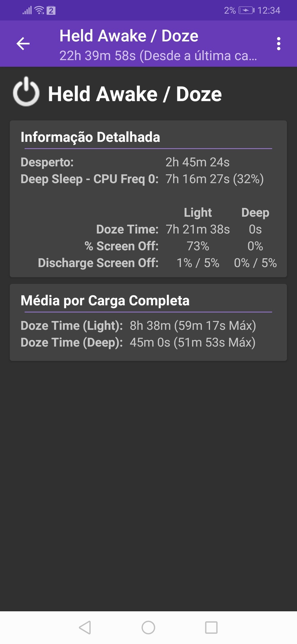Tap the Light column header
Viewport: 297px width, 644px height.
tap(198, 212)
